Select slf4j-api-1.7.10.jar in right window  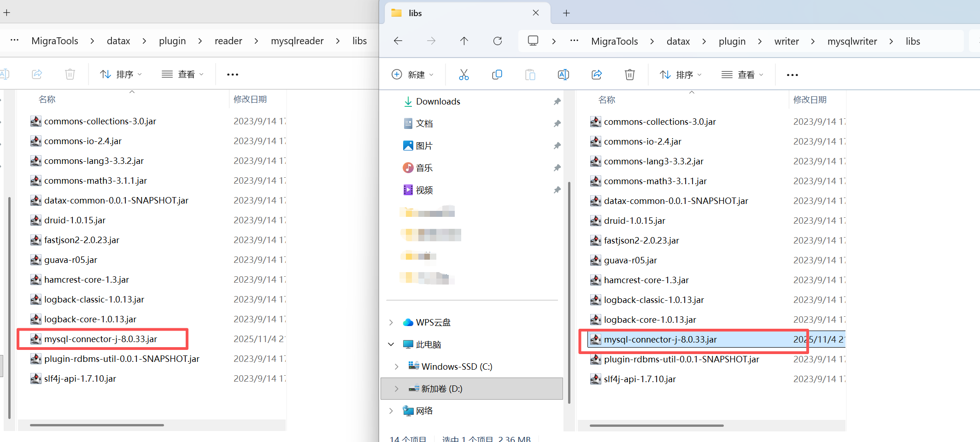click(640, 379)
